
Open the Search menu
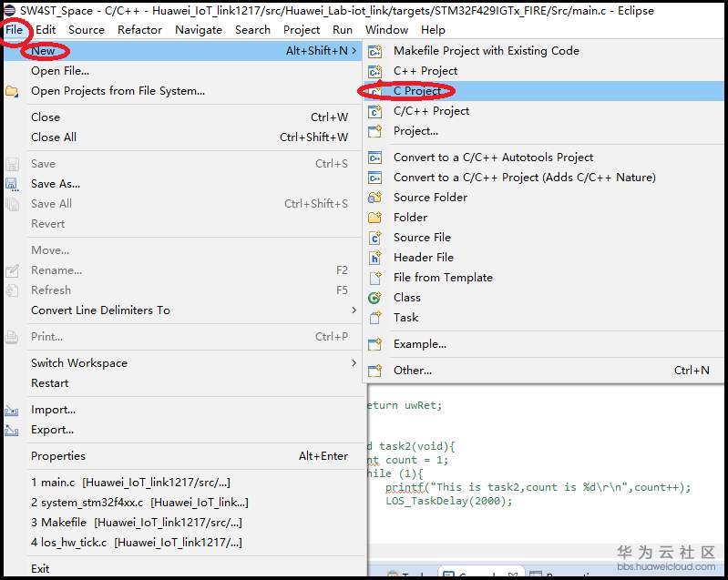tap(252, 30)
